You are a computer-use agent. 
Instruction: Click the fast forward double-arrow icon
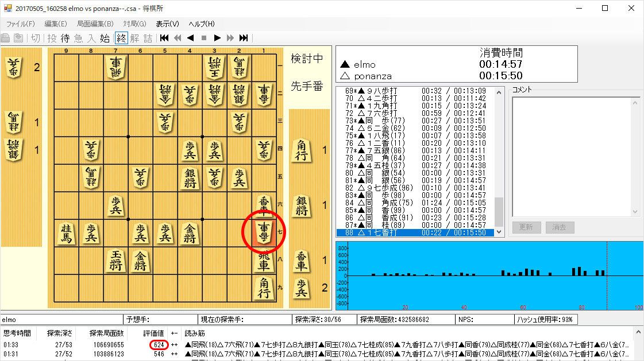(230, 38)
